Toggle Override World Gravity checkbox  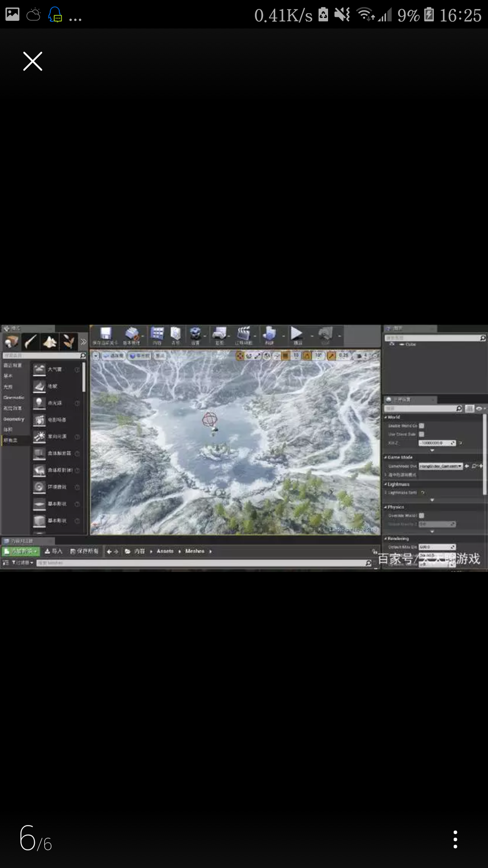422,515
